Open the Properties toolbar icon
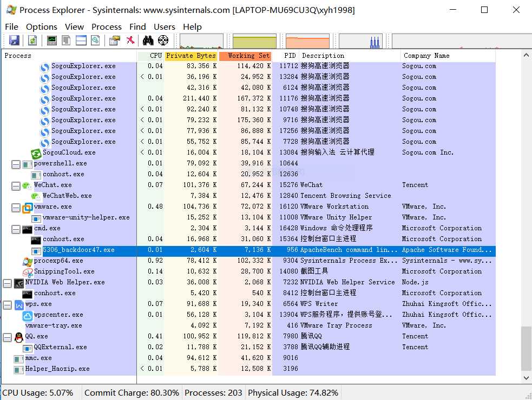Image resolution: width=532 pixels, height=400 pixels. [x=115, y=41]
